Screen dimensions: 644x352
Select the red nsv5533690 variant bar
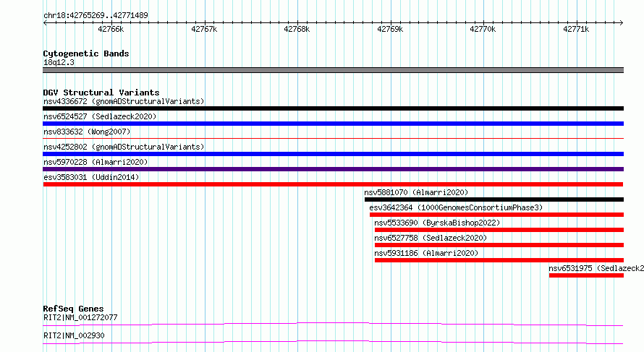499,230
